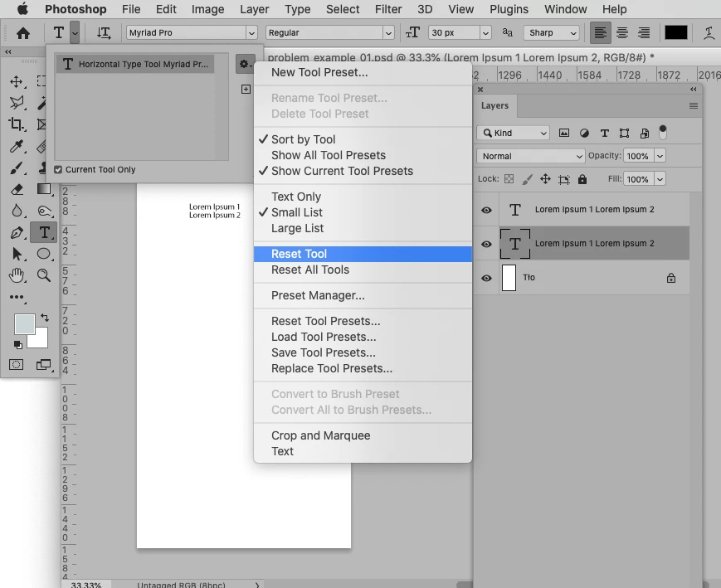This screenshot has height=588, width=721.
Task: Select the Eyedropper tool
Action: tap(17, 146)
